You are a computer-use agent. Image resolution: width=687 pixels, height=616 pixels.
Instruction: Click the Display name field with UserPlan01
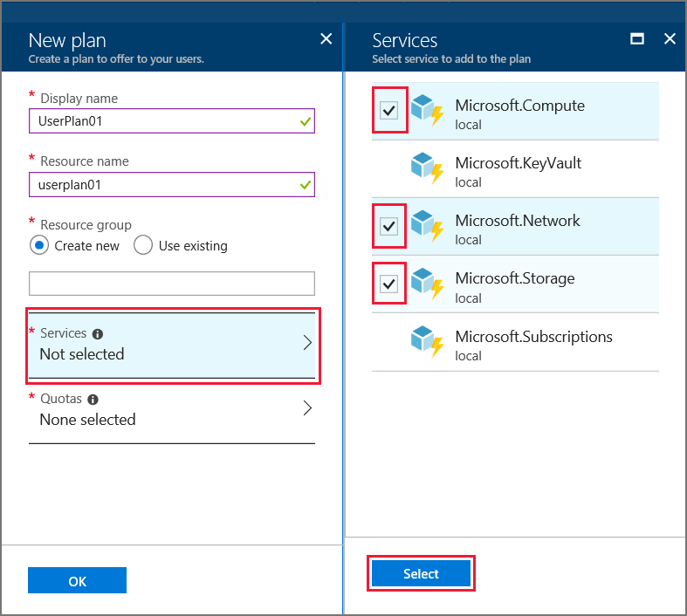172,120
